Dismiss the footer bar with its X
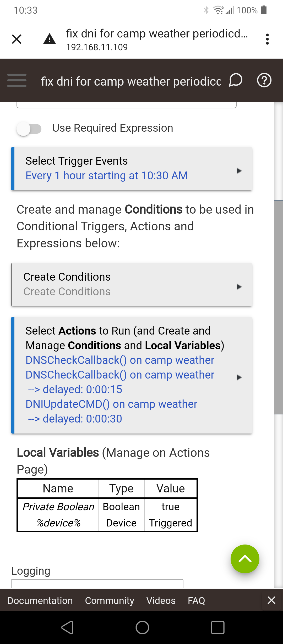283x644 pixels. [x=271, y=600]
